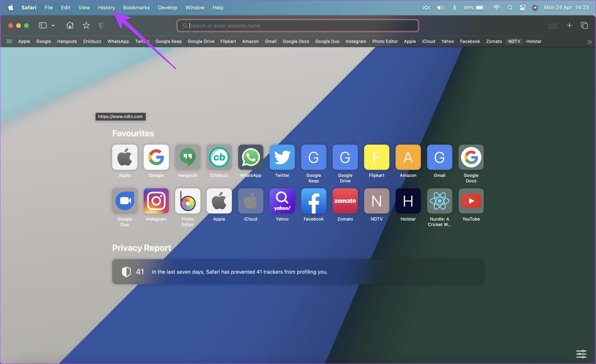Open the Flipkart favourite tile
Image resolution: width=596 pixels, height=364 pixels.
(x=377, y=157)
